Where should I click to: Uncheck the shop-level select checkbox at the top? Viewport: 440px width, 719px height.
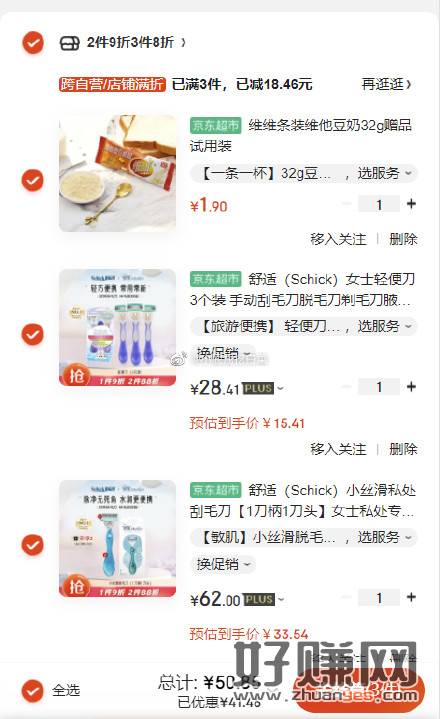tap(33, 43)
